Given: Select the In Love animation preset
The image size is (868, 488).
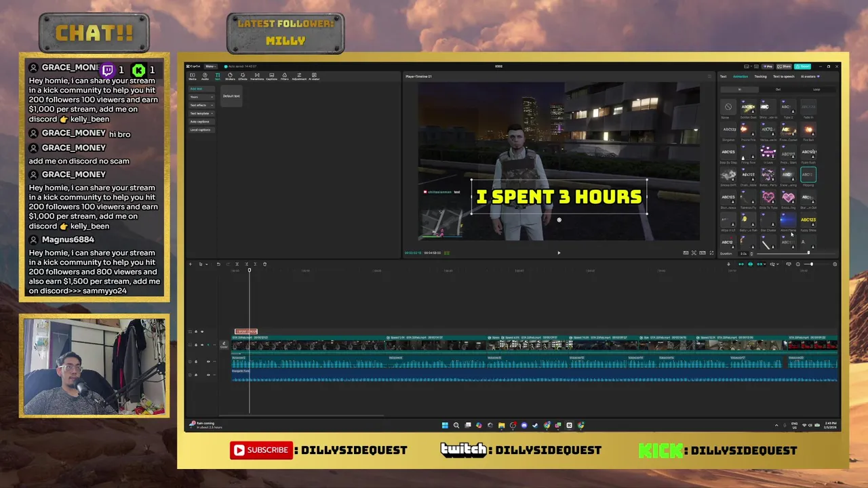Looking at the screenshot, I should [x=768, y=152].
